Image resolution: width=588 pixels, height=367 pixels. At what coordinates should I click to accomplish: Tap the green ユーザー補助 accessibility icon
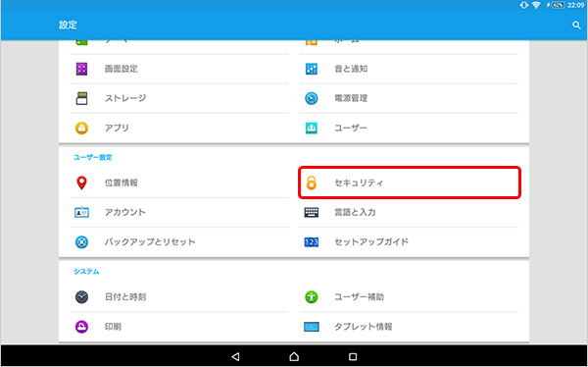pyautogui.click(x=312, y=297)
